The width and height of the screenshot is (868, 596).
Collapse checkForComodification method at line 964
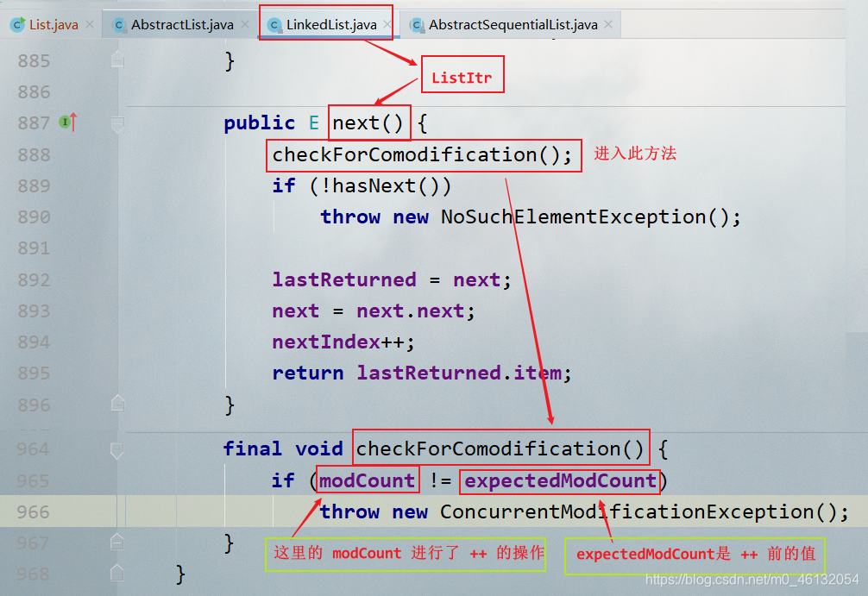click(x=117, y=450)
